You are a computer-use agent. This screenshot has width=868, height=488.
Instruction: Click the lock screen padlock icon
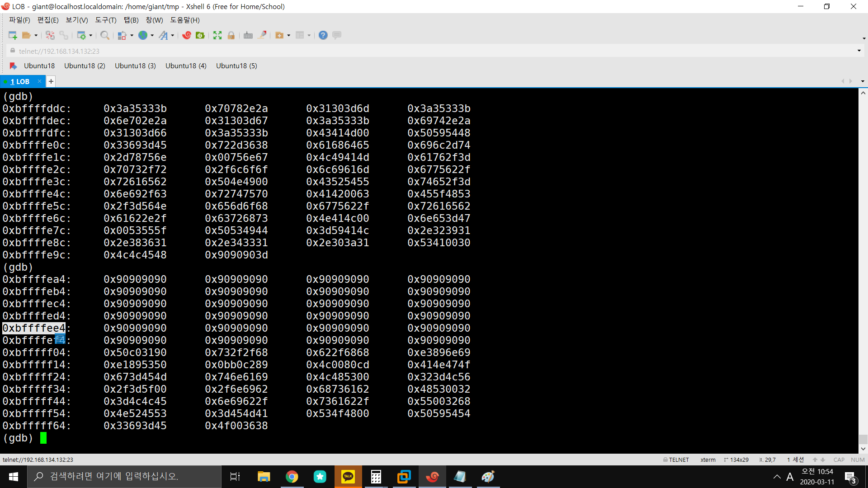[x=231, y=35]
